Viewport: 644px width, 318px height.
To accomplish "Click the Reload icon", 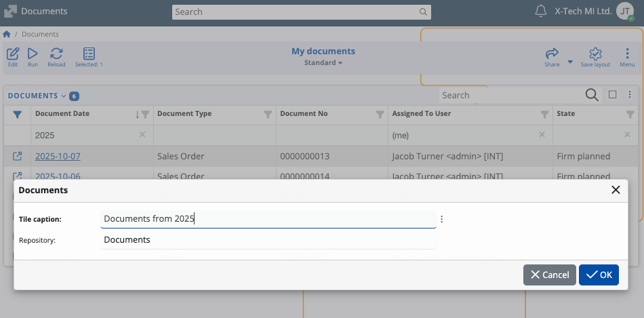I will tap(56, 54).
